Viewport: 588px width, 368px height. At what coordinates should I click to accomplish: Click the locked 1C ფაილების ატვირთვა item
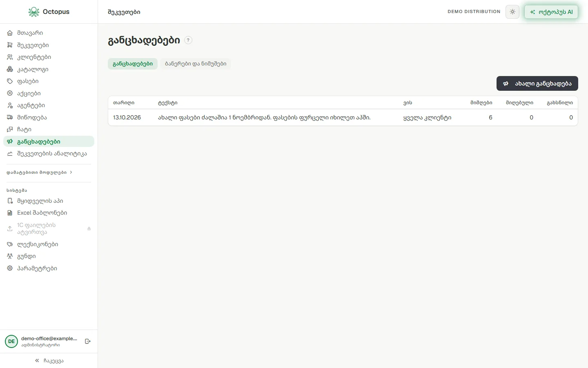click(x=49, y=229)
